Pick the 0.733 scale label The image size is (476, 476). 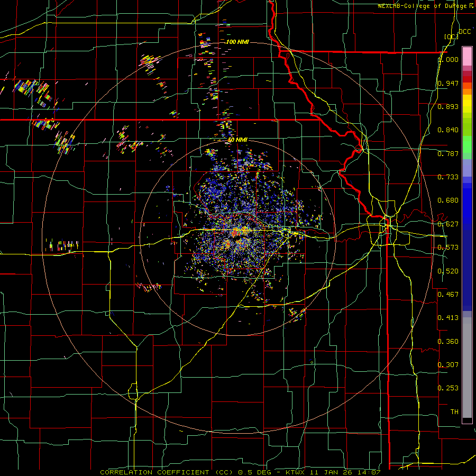coord(448,177)
